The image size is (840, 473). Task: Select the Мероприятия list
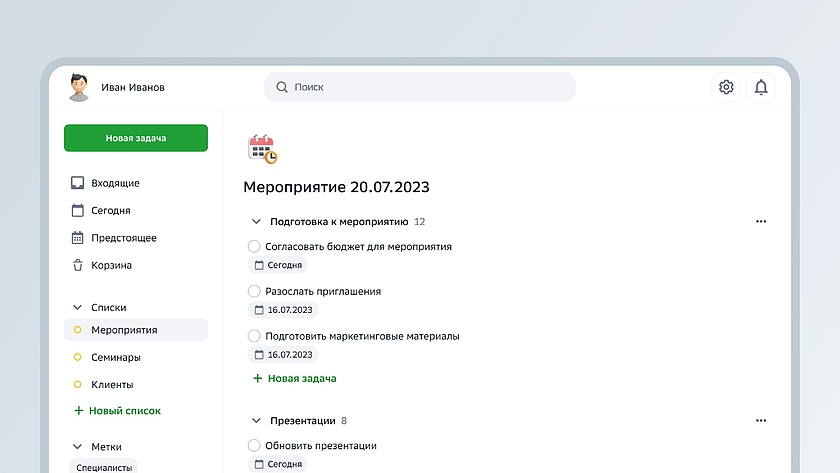pyautogui.click(x=136, y=330)
